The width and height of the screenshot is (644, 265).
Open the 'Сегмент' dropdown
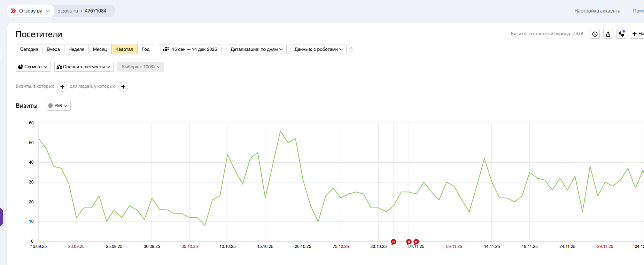point(33,67)
